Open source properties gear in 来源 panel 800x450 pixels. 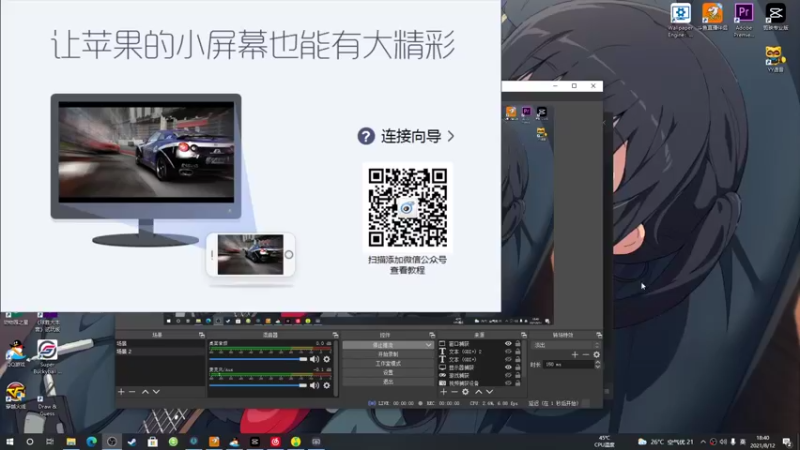tap(465, 392)
